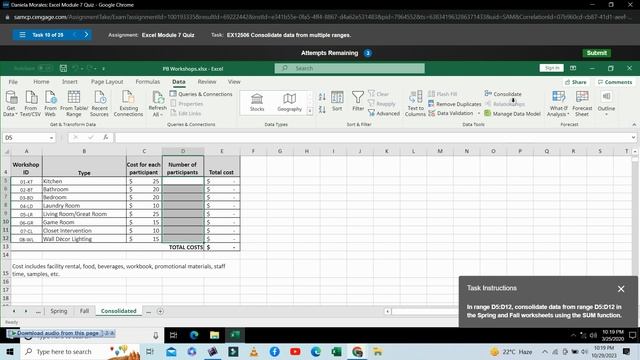Viewport: 640px width, 360px height.
Task: Click the From Web icon
Action: [51, 104]
